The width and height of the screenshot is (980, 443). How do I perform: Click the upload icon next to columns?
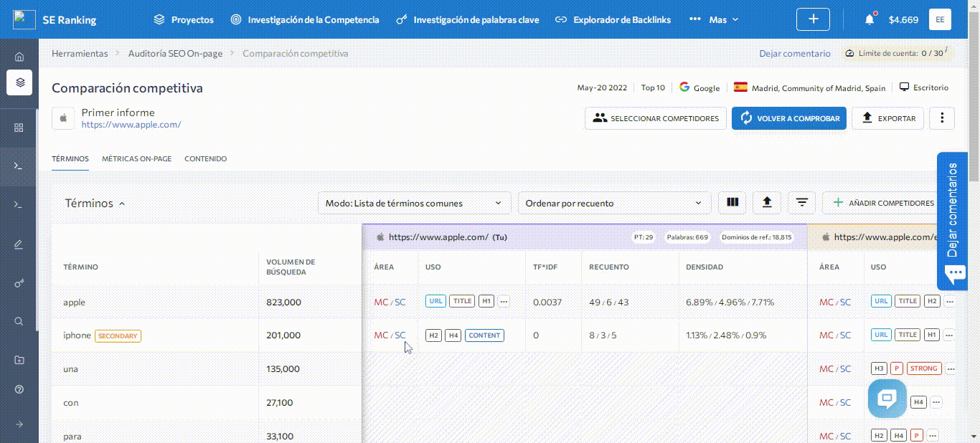point(767,203)
